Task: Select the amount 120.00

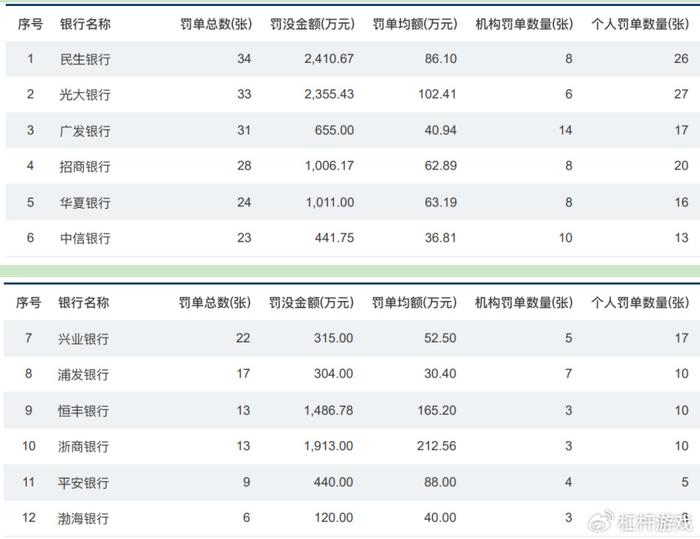Action: point(333,518)
